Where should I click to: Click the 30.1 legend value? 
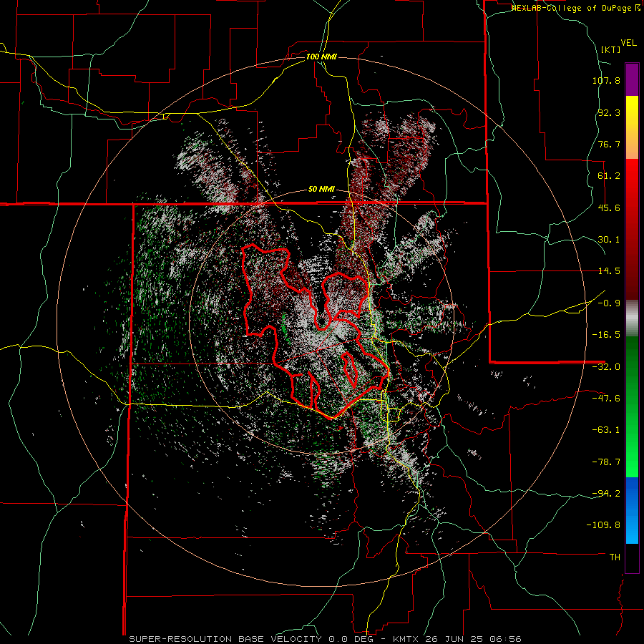click(x=609, y=240)
